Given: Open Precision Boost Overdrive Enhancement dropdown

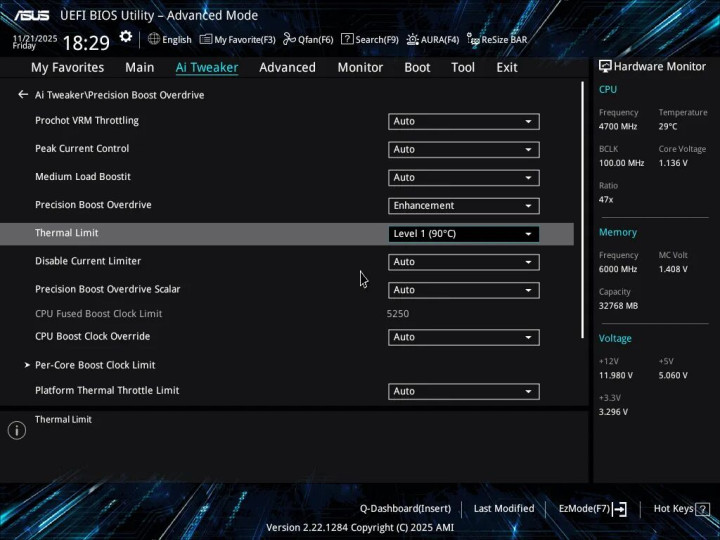Looking at the screenshot, I should pos(463,206).
